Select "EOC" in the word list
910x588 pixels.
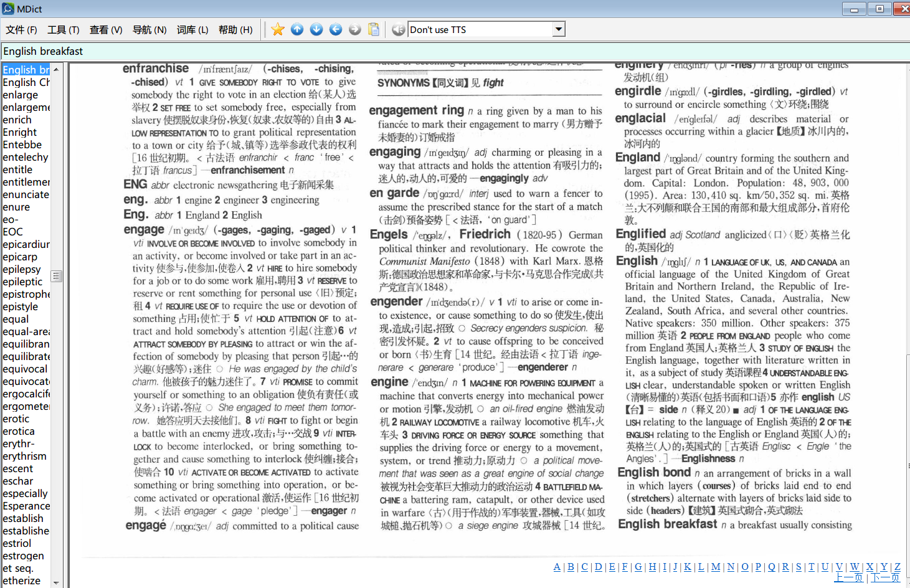coord(12,232)
